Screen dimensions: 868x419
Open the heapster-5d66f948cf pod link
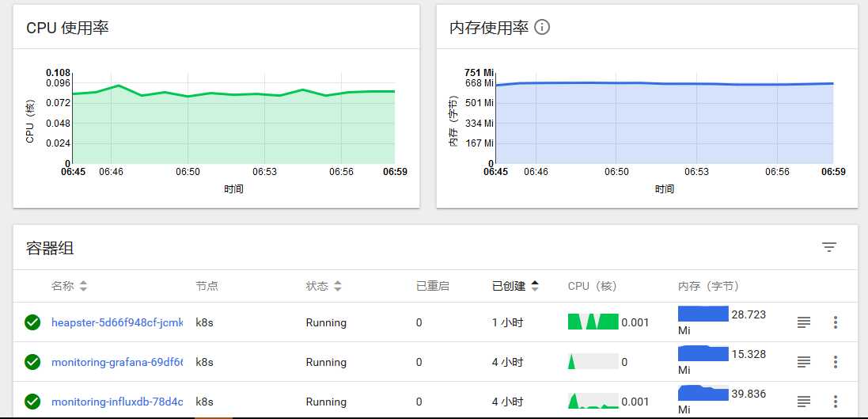coord(117,322)
